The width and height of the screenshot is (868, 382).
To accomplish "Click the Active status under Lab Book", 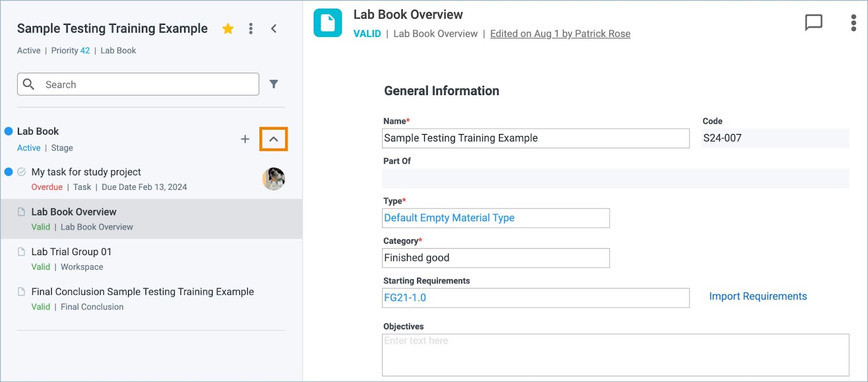I will point(29,148).
